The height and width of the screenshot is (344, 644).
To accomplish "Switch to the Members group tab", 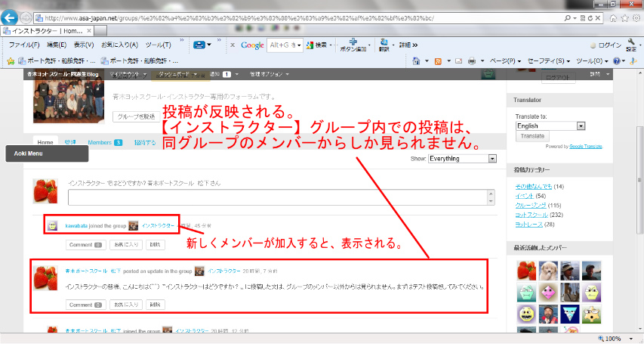I will point(105,142).
